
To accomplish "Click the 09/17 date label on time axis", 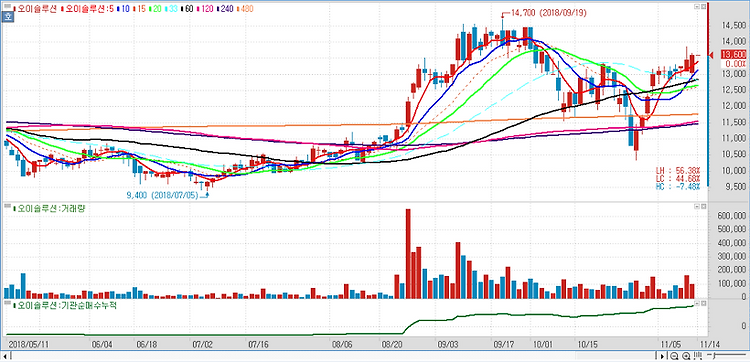I will [x=503, y=344].
